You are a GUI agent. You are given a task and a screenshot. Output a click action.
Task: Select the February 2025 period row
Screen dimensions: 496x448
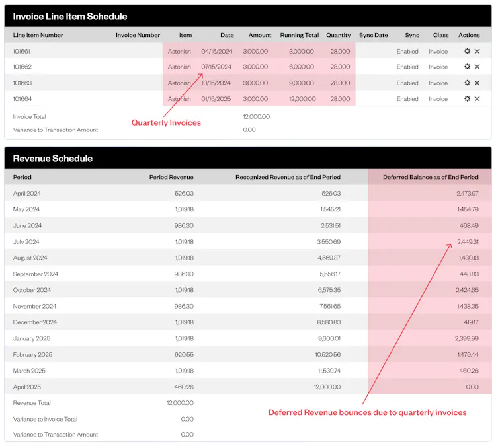(248, 354)
